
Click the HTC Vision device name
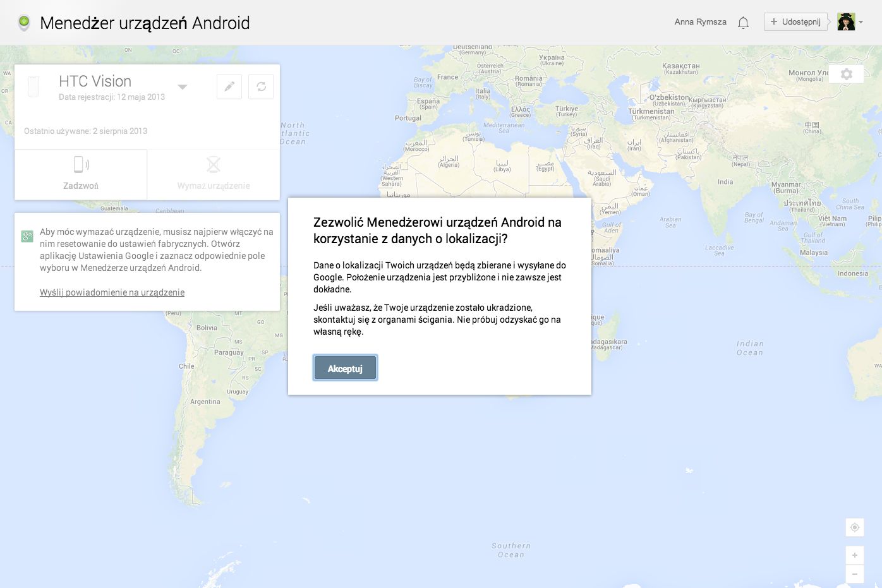(95, 81)
